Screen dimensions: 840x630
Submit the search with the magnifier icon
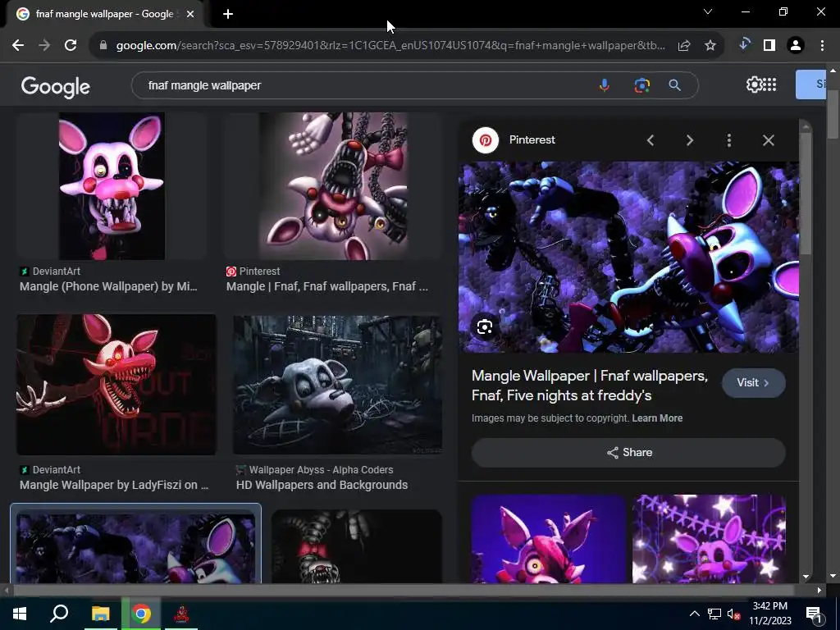(x=675, y=85)
